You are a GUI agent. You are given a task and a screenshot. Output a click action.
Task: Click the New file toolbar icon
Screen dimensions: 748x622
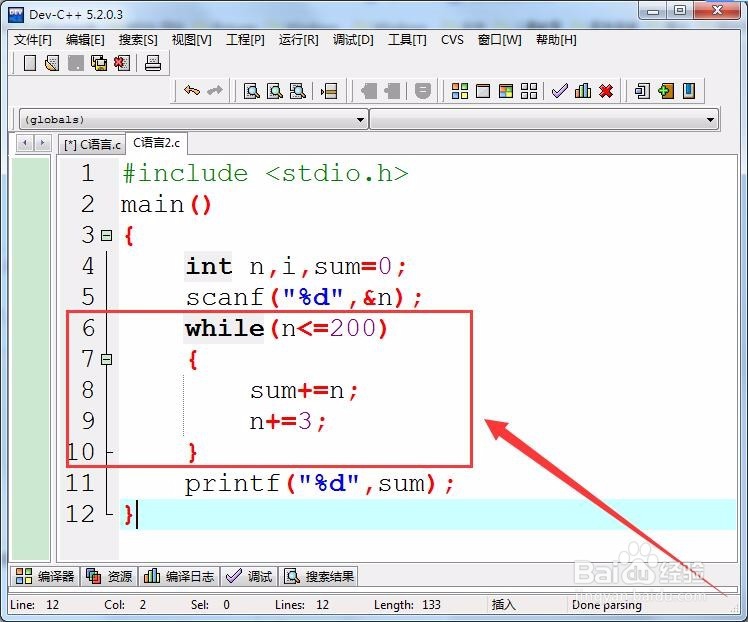30,63
